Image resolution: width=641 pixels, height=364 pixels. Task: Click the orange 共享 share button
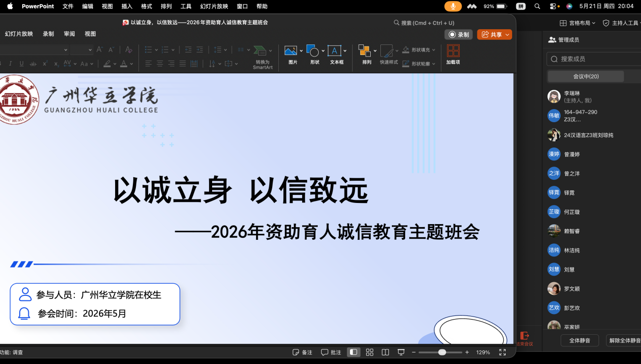(x=495, y=34)
